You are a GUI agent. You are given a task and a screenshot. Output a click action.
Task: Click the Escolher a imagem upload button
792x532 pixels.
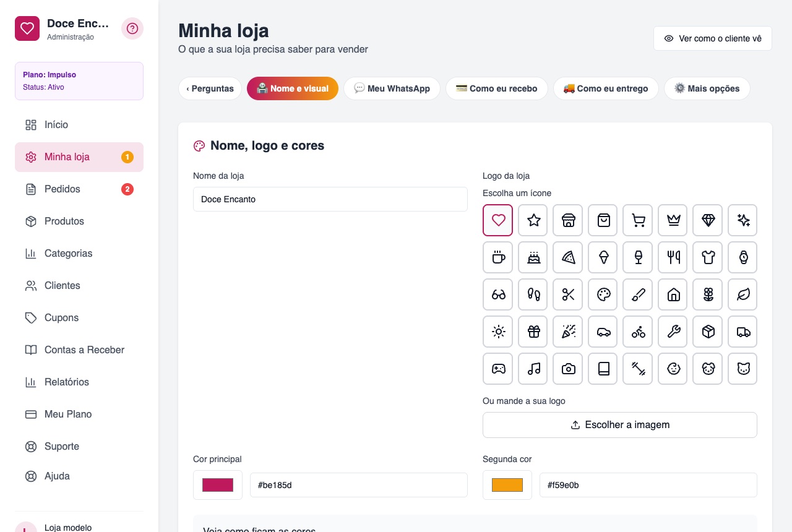tap(620, 425)
